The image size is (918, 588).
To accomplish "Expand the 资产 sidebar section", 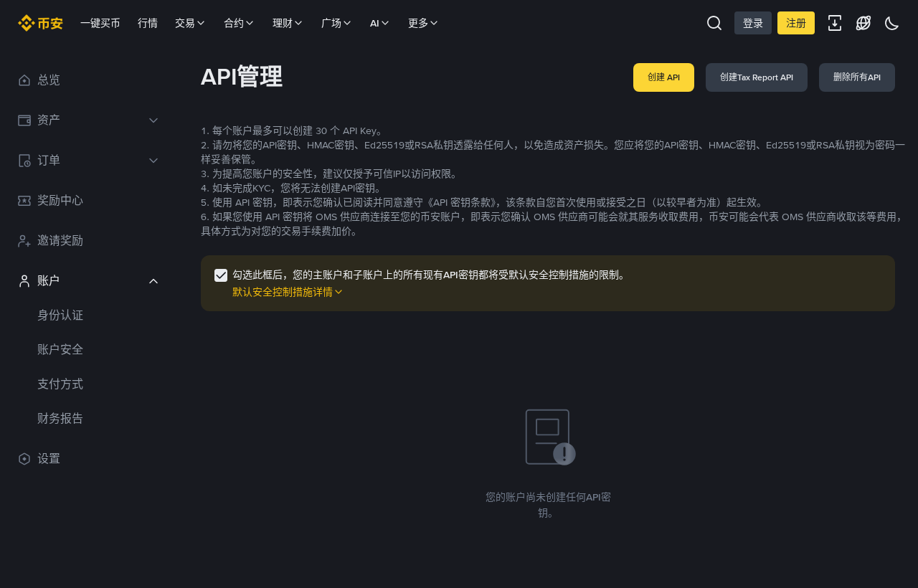I will click(x=89, y=120).
